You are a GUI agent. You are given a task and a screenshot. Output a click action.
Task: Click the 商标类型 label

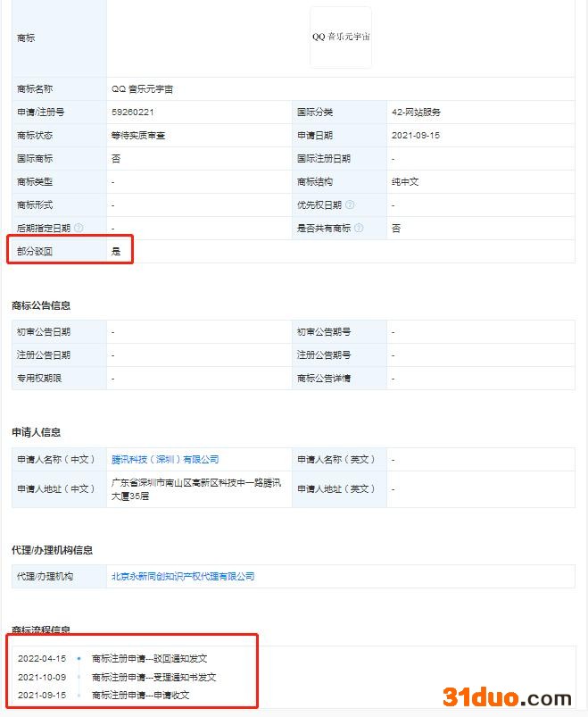click(35, 181)
